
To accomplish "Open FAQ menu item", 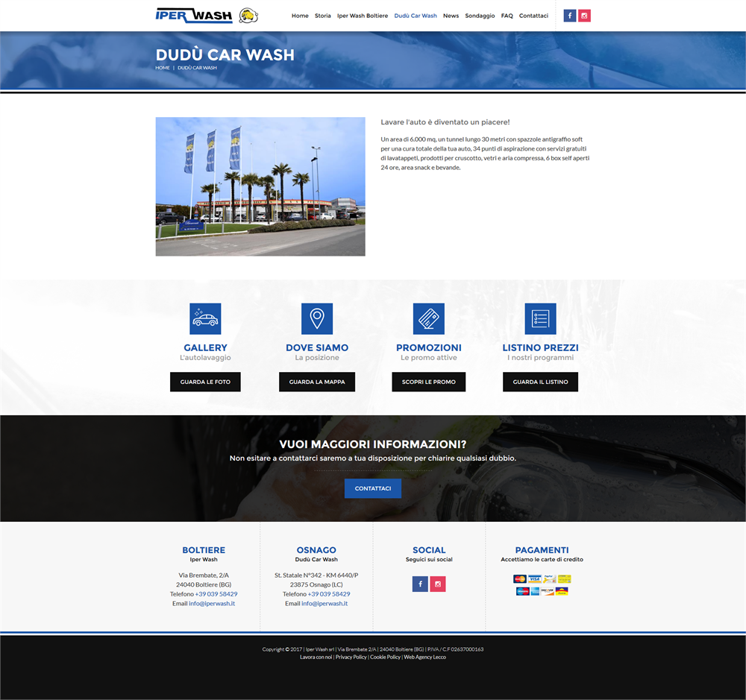I will [507, 16].
